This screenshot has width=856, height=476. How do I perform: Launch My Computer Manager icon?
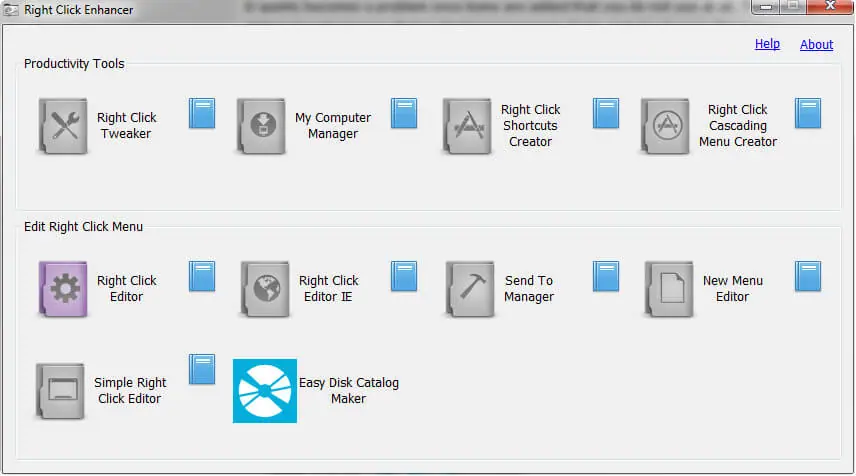pos(261,126)
